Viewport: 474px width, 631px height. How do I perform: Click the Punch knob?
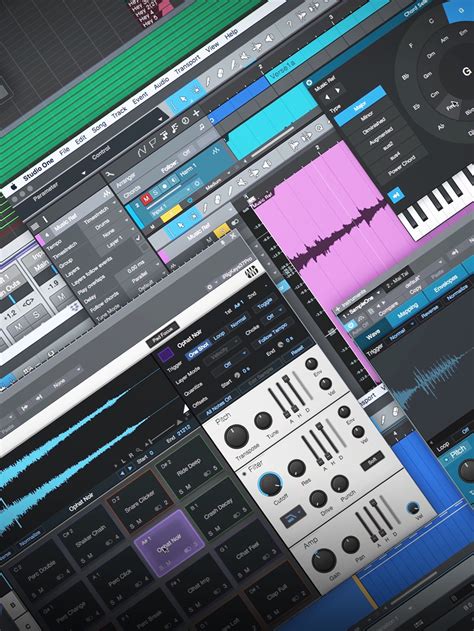[340, 484]
